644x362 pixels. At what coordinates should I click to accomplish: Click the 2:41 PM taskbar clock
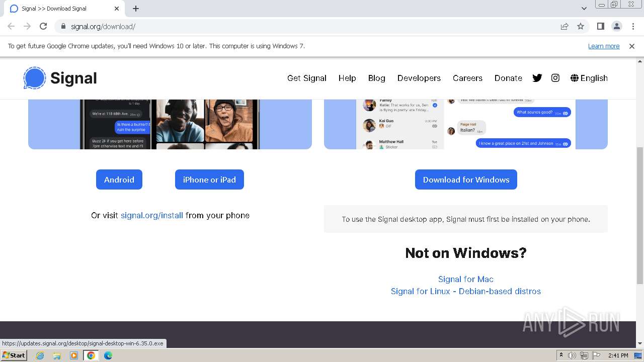click(x=618, y=355)
